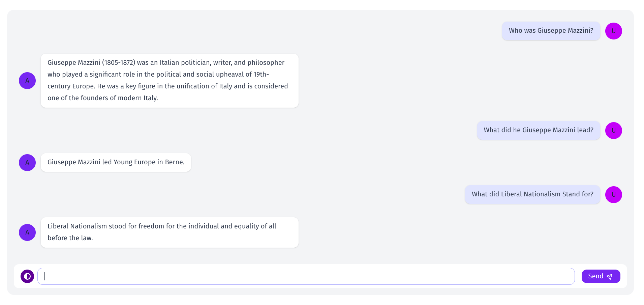Click the user avatar beside "What did he Giuseppe Mazzini lead?"
The height and width of the screenshot is (305, 644).
coord(613,131)
